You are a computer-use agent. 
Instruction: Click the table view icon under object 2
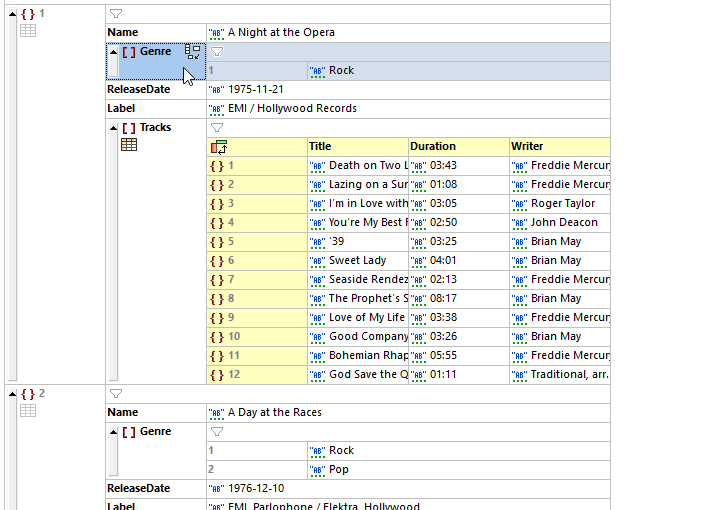point(29,411)
